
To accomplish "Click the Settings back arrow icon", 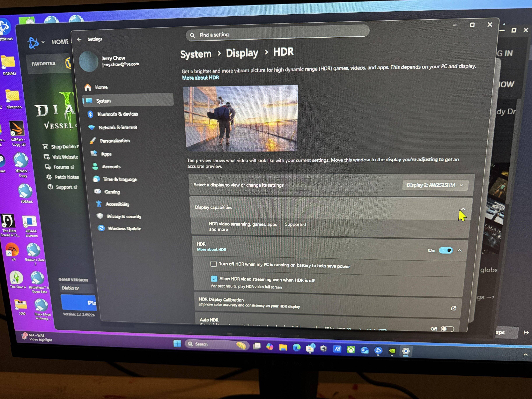I will (x=79, y=39).
